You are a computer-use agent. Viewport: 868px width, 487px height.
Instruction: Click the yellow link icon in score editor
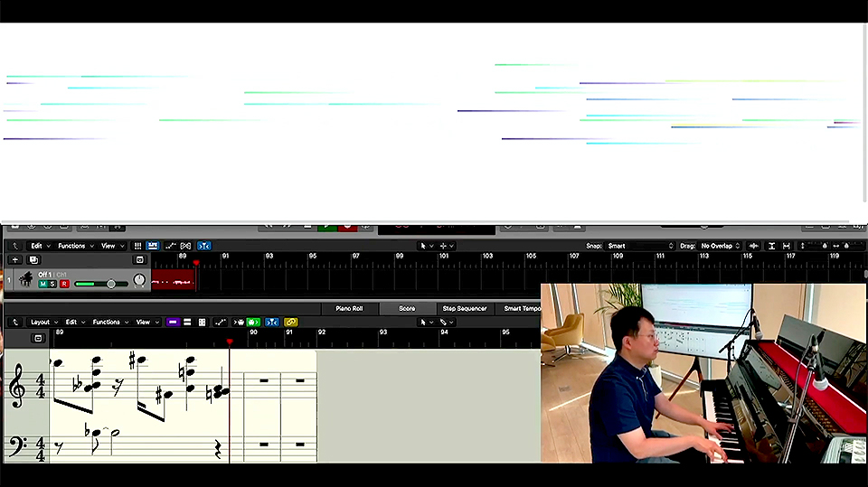[290, 323]
